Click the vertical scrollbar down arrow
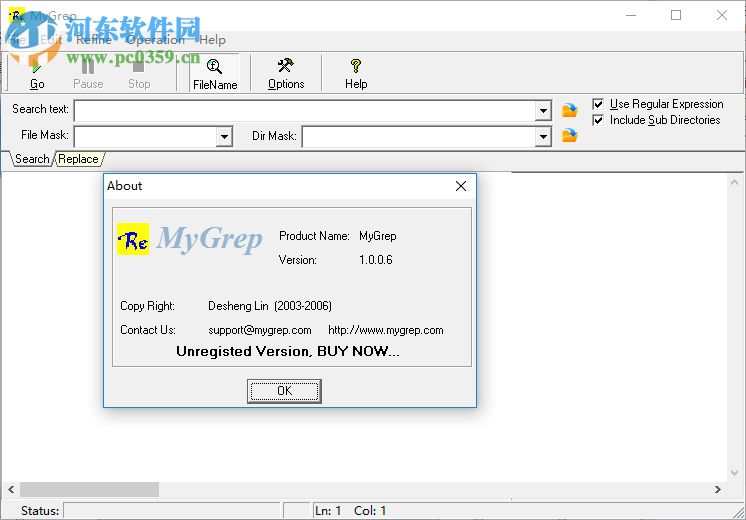Image resolution: width=746 pixels, height=520 pixels. (735, 473)
